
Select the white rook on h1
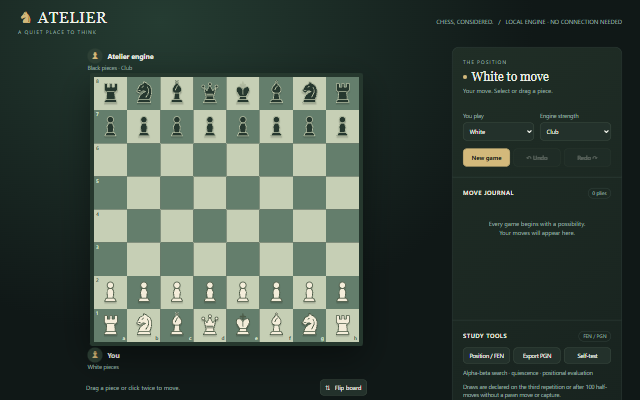pos(342,325)
